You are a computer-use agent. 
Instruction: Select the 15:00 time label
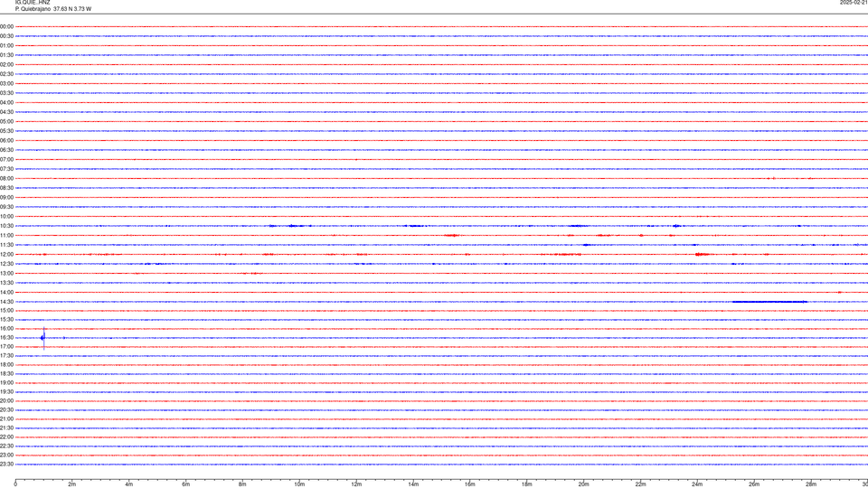(x=6, y=311)
